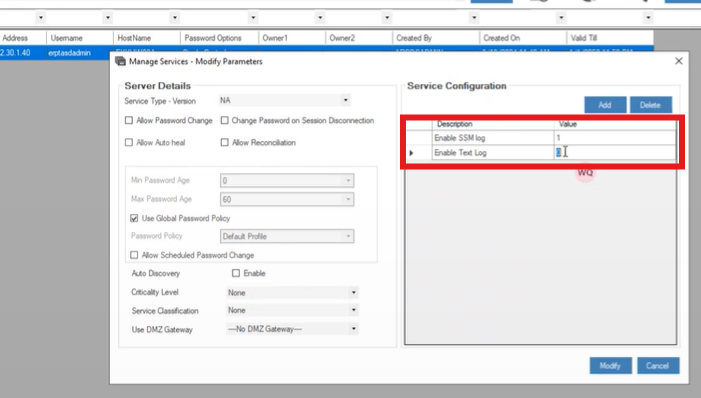Open the Service Type - Version dropdown

(346, 100)
